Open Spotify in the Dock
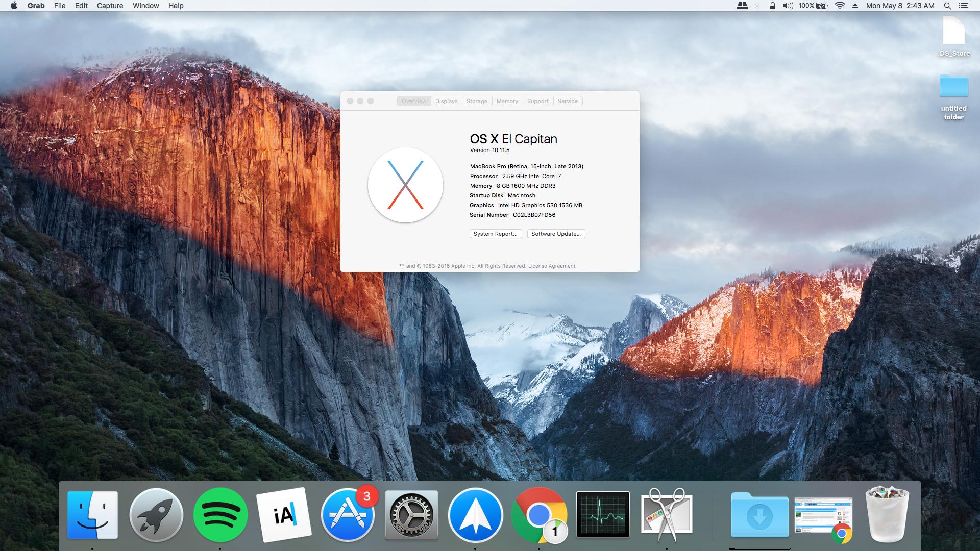 point(220,515)
